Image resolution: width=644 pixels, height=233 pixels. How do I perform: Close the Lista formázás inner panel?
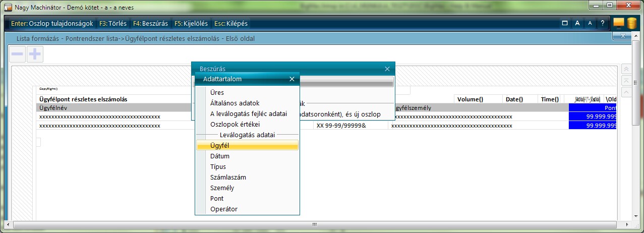(x=623, y=36)
